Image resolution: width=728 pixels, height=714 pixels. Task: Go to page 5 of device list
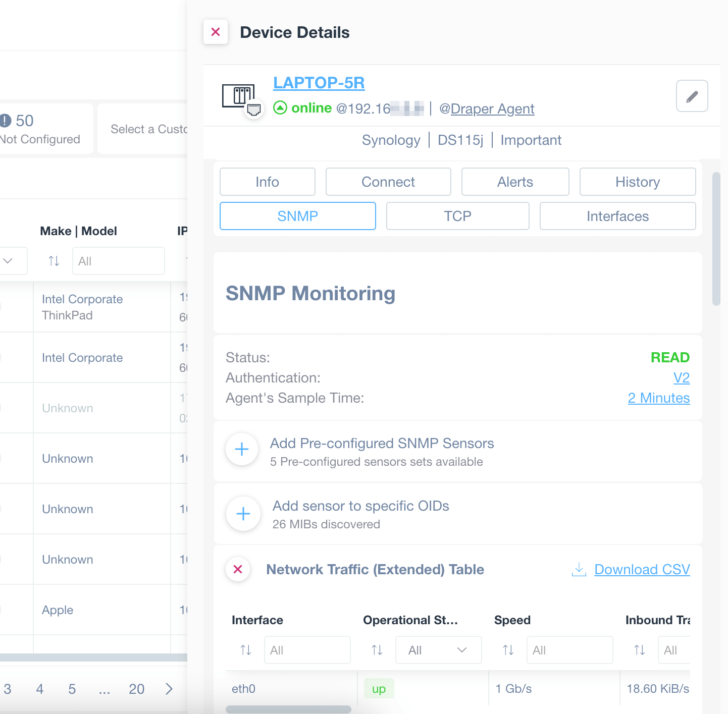[x=72, y=689]
